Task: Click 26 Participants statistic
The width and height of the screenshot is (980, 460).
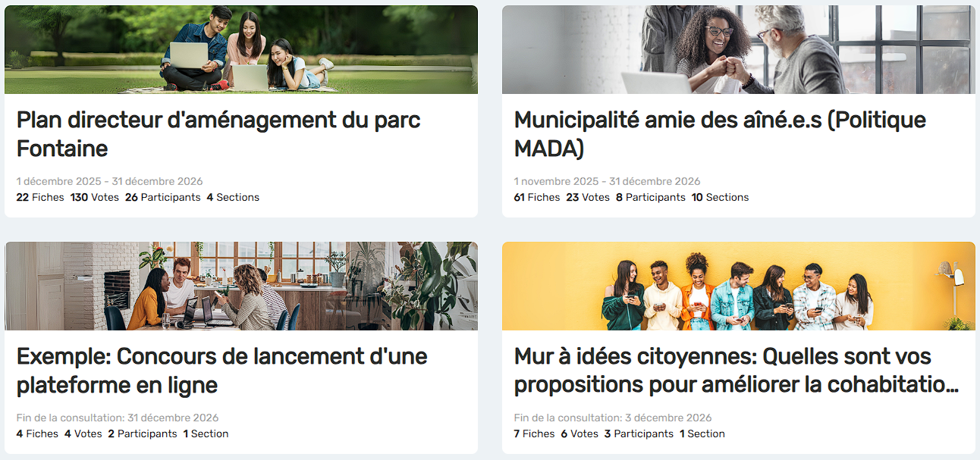Action: click(x=163, y=197)
